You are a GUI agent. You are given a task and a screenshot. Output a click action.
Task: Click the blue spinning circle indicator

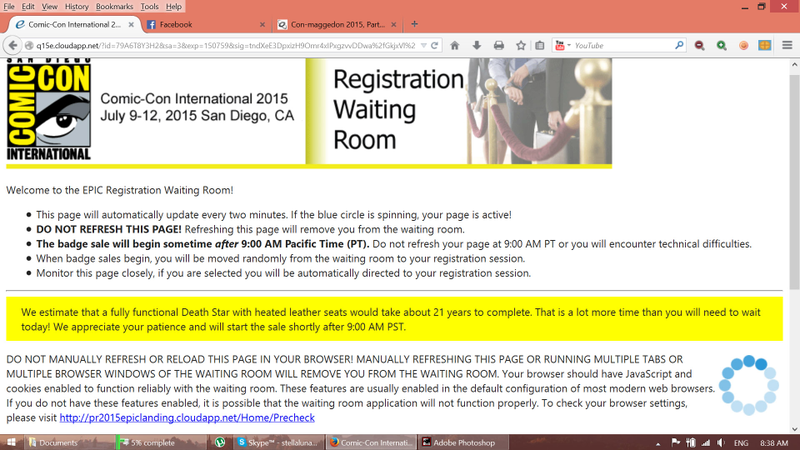[x=748, y=385]
